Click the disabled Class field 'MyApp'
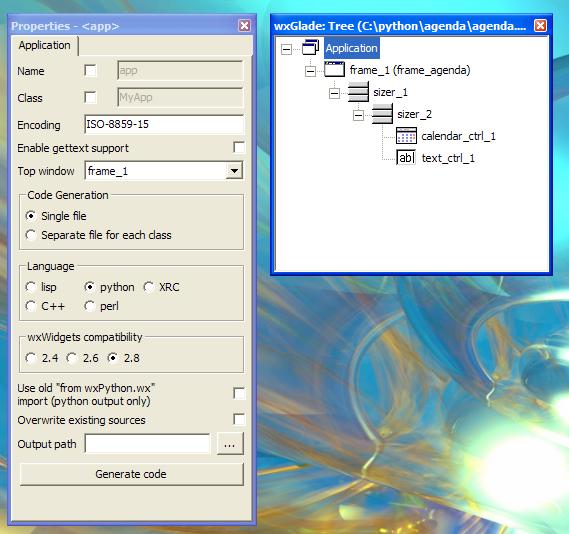 [180, 97]
